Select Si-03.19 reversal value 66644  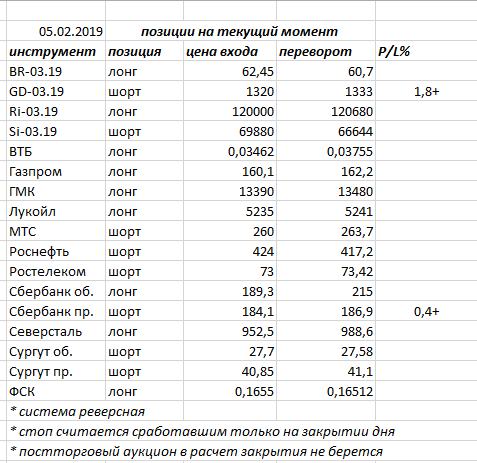tap(326, 131)
